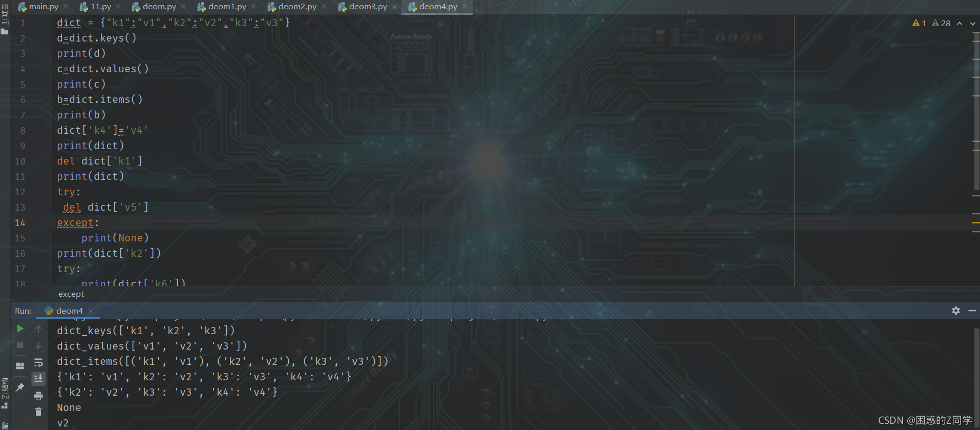Close the deom.py tab
The height and width of the screenshot is (430, 980).
pos(183,7)
